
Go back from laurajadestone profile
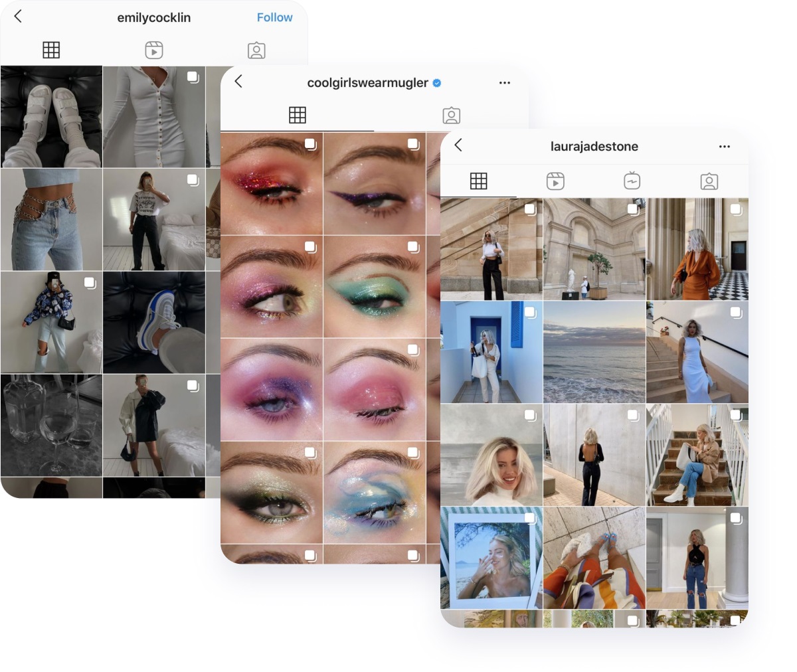click(x=458, y=145)
